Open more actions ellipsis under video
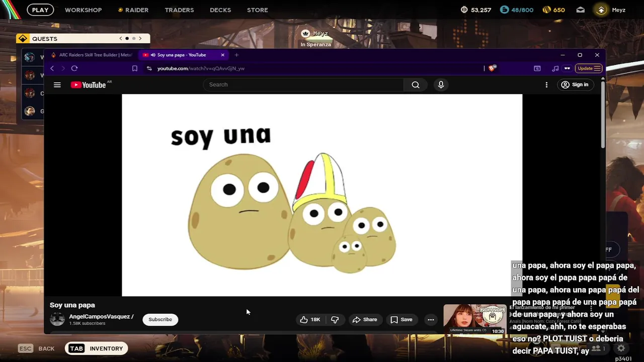This screenshot has height=362, width=644. tap(431, 319)
